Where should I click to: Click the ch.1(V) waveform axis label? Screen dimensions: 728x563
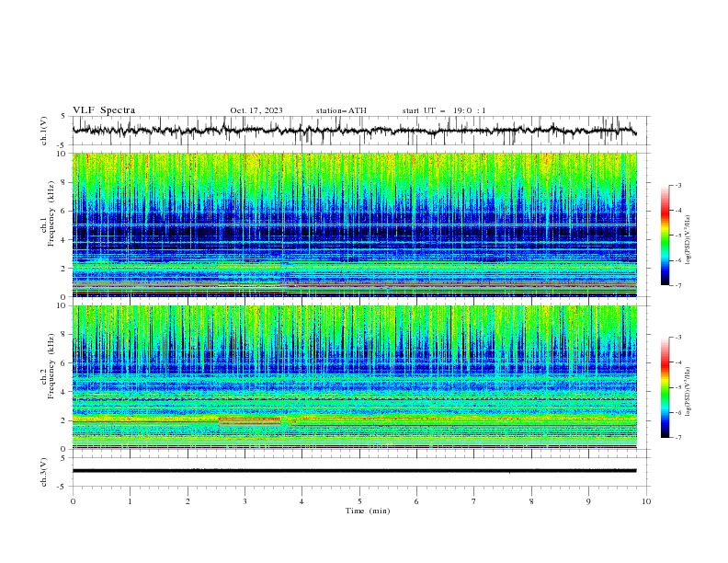coord(43,131)
